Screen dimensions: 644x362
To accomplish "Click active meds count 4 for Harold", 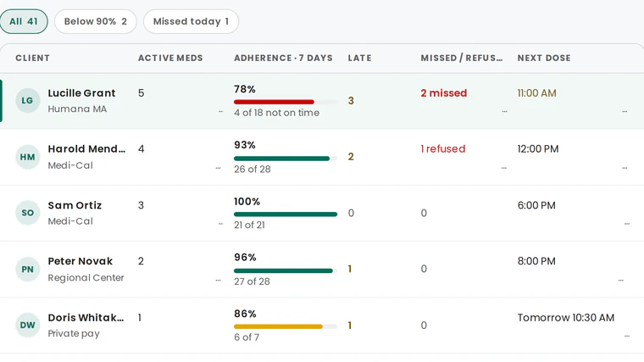I will pos(141,148).
